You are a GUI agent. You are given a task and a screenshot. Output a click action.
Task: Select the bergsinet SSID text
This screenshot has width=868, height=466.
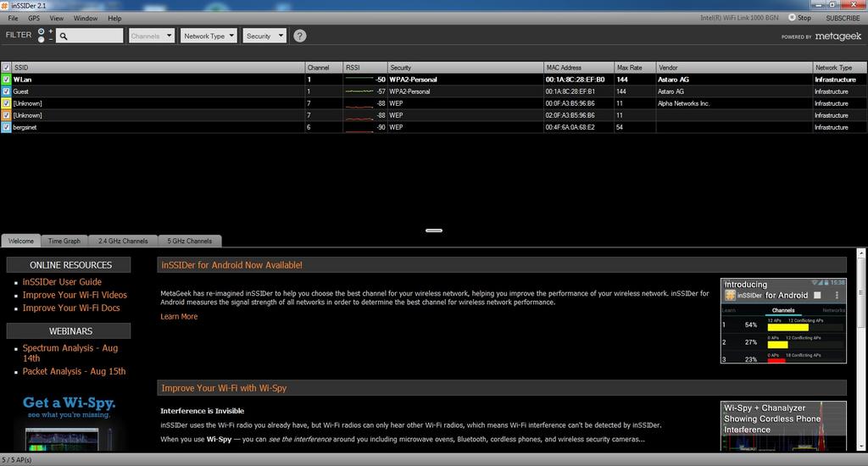click(x=25, y=127)
